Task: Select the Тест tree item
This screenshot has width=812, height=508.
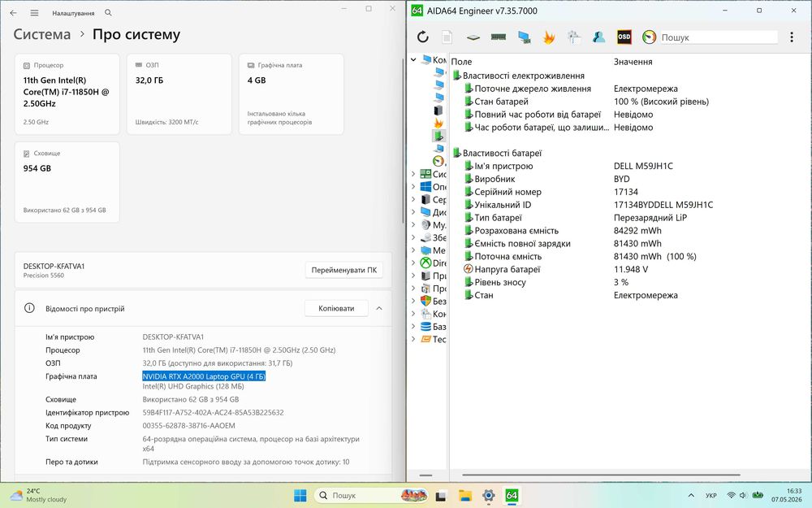Action: pos(433,339)
